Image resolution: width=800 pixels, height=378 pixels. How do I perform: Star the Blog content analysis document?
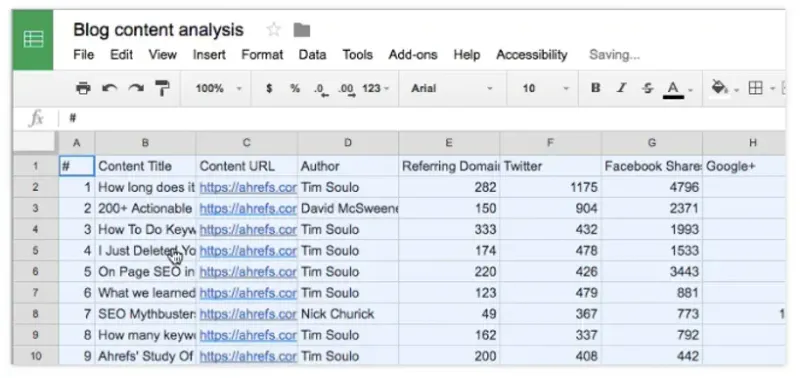tap(273, 30)
